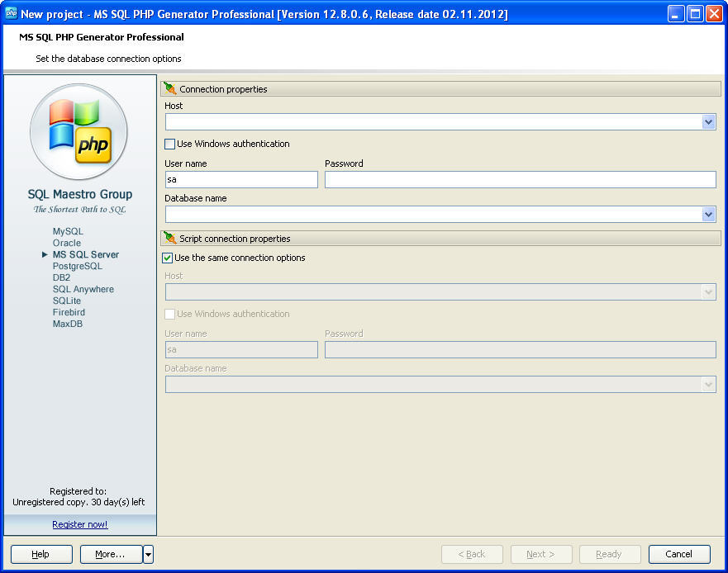Expand the arrow next to More button
Viewport: 728px width, 573px height.
(x=148, y=555)
